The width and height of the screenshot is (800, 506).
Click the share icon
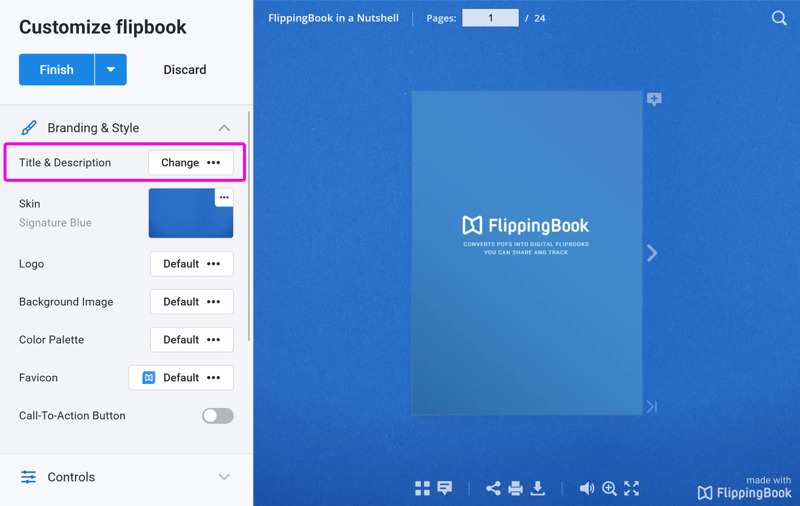tap(493, 488)
